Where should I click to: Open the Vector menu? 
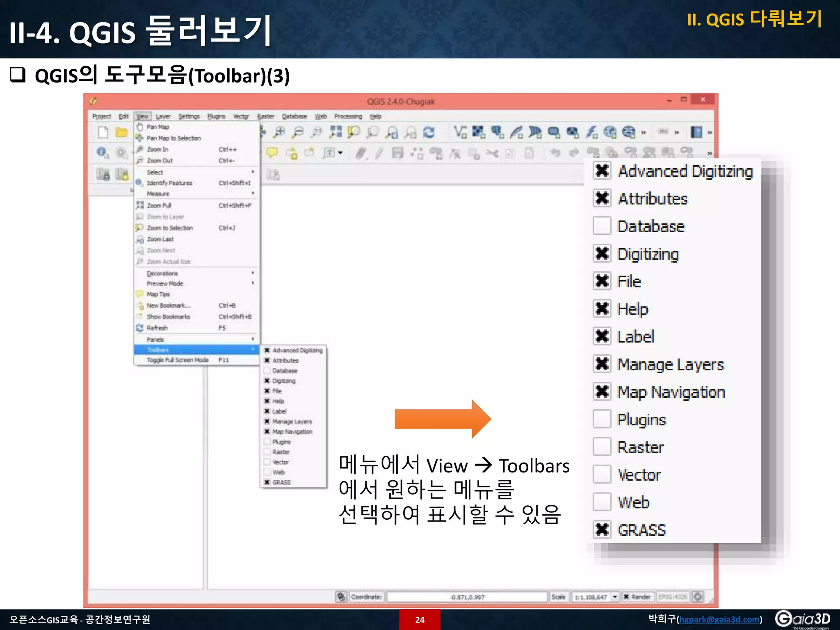pyautogui.click(x=241, y=116)
